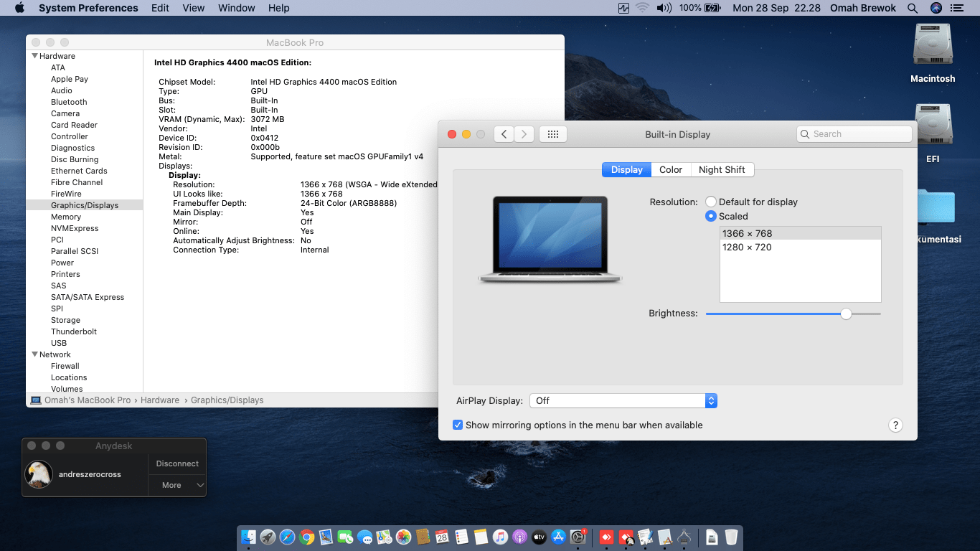Expand the More dropdown in Anydesk
This screenshot has width=980, height=551.
click(x=177, y=485)
